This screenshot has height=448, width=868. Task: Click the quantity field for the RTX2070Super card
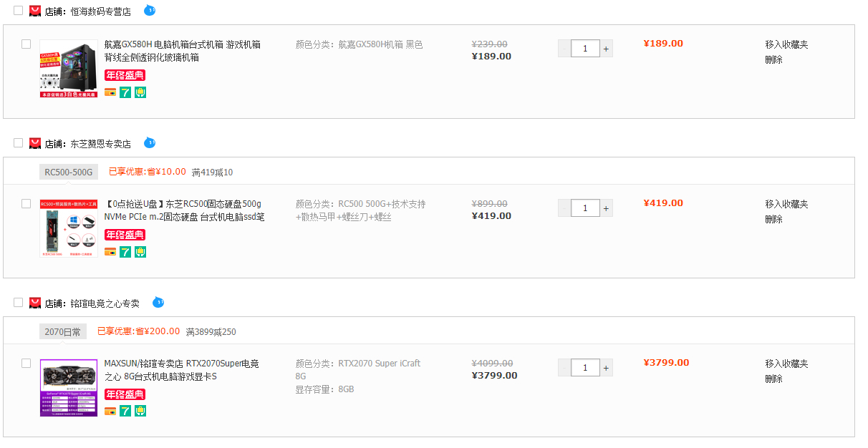click(x=586, y=368)
